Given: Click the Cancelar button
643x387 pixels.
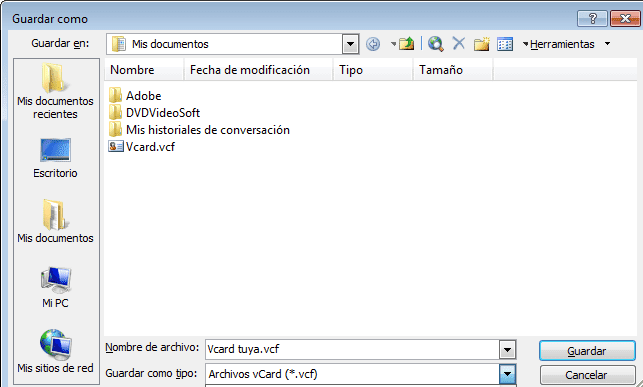Looking at the screenshot, I should (587, 375).
